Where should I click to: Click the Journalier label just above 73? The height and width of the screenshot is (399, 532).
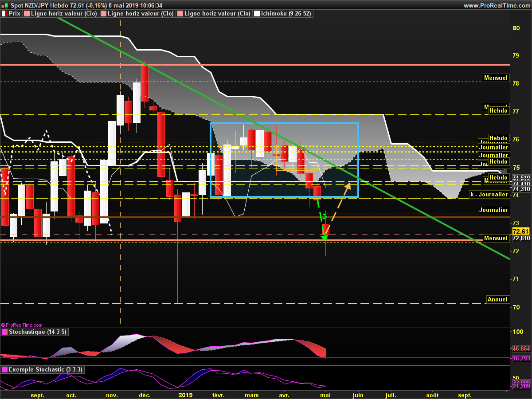pyautogui.click(x=493, y=210)
